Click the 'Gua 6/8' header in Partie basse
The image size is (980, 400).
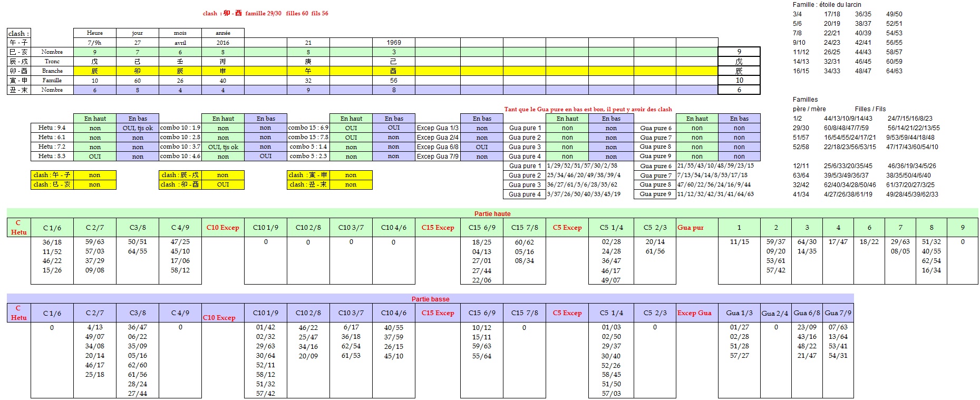pos(807,313)
